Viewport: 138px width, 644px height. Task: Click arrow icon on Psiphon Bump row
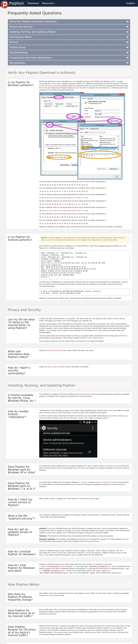click(x=127, y=48)
